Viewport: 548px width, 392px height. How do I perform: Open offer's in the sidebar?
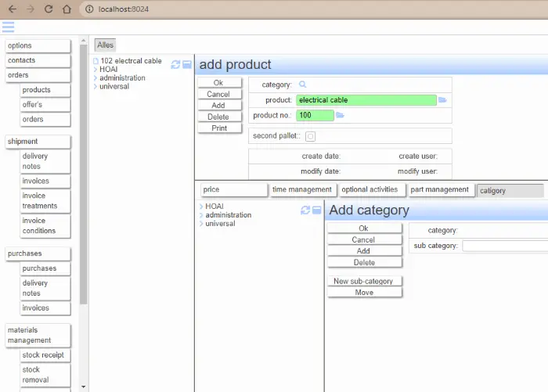[45, 105]
